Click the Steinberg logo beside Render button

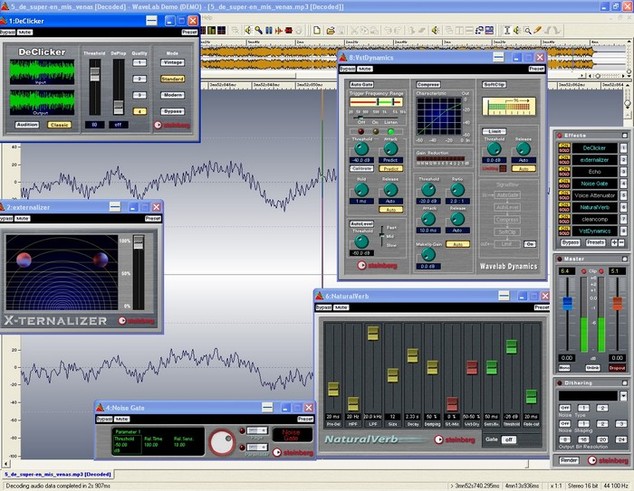(609, 460)
